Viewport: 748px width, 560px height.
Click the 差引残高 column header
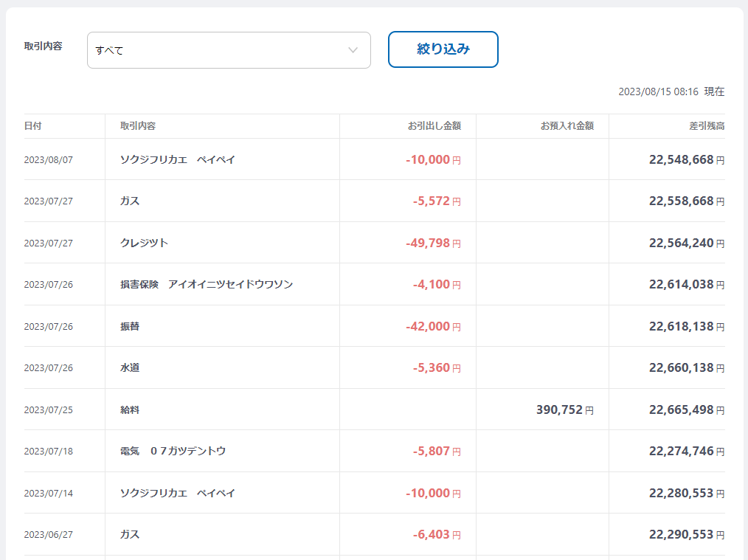(707, 126)
